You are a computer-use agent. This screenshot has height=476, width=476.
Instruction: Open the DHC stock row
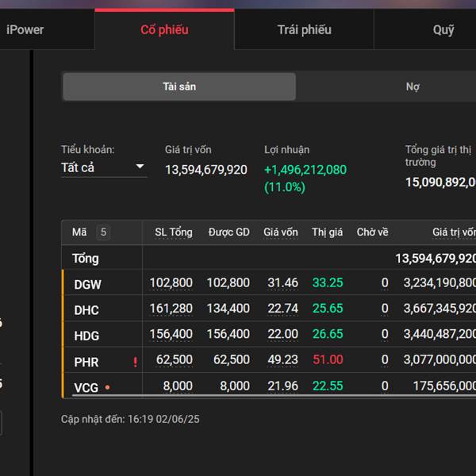tap(270, 308)
